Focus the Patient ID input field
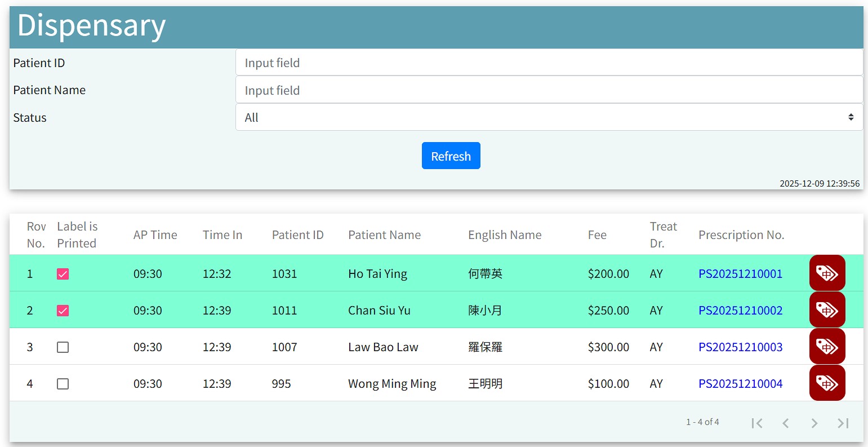The image size is (868, 447). [x=549, y=63]
